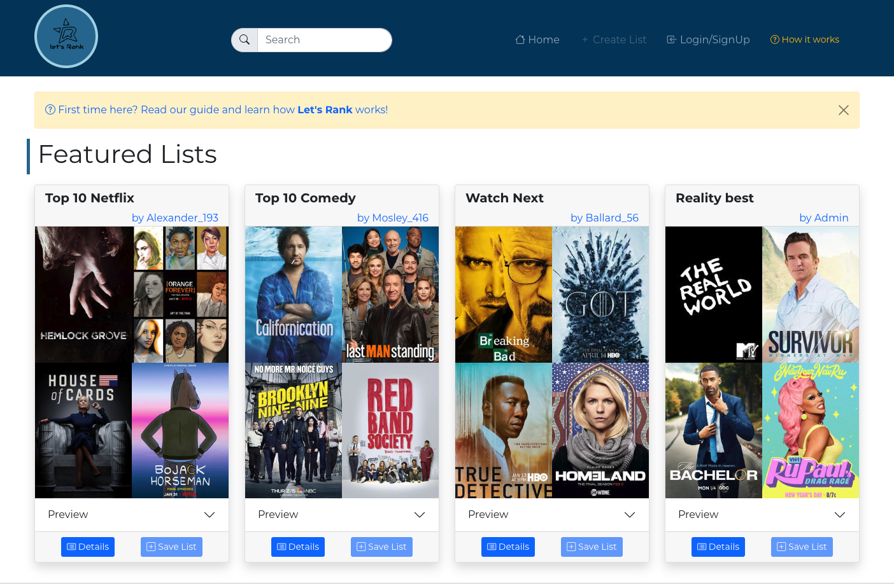Select The Bachelor poster
894x588 pixels.
click(714, 430)
